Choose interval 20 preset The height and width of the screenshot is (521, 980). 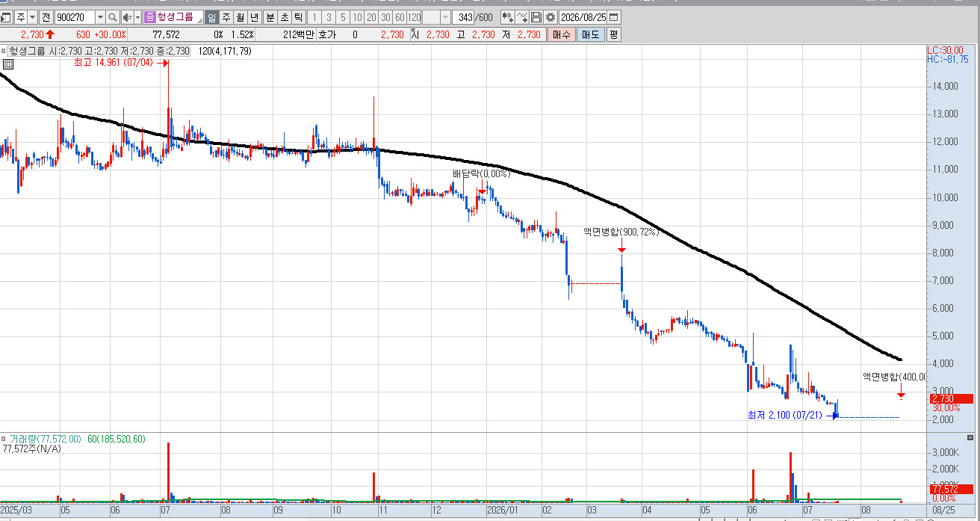[x=371, y=17]
